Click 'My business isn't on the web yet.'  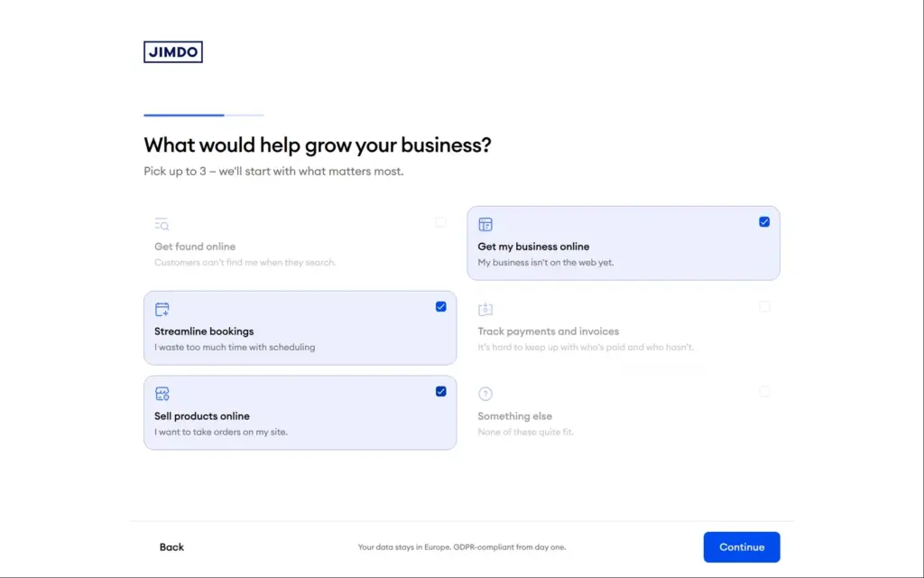[x=546, y=263]
